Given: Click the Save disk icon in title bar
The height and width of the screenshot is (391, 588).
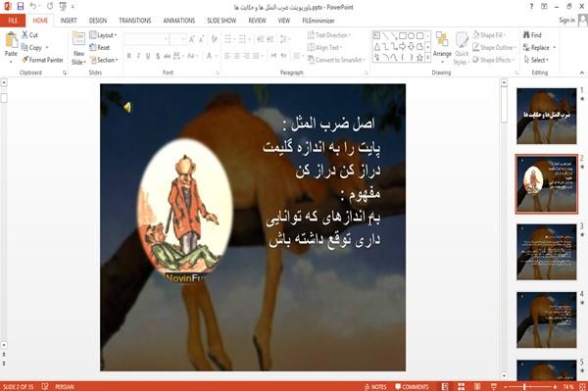Looking at the screenshot, I should tap(21, 6).
